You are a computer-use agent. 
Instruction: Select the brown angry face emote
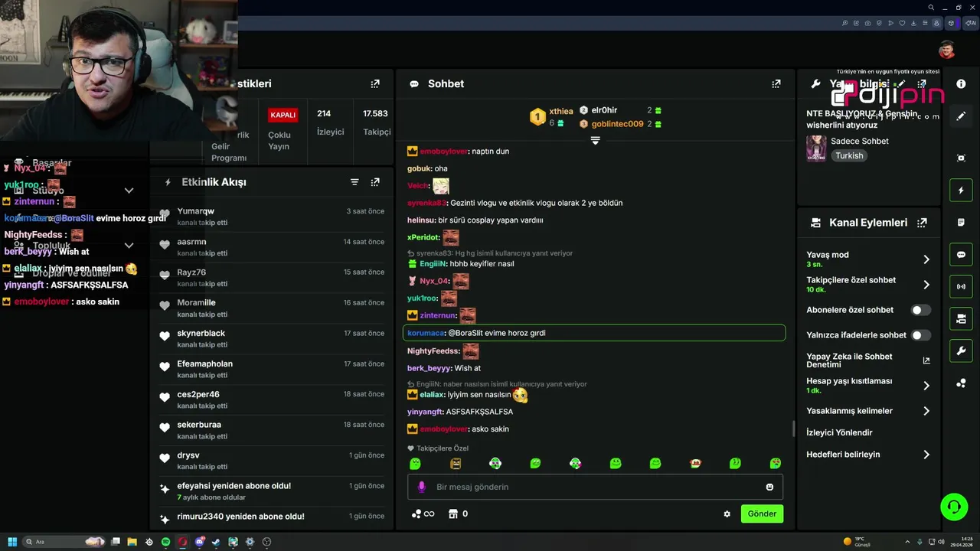[456, 464]
